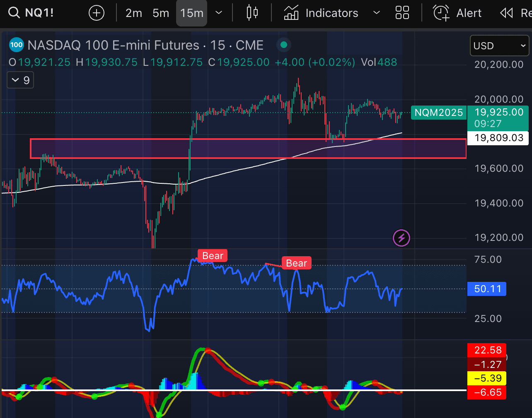Viewport: 532px width, 418px height.
Task: Open the Indicators favorites dropdown arrow
Action: click(x=376, y=13)
